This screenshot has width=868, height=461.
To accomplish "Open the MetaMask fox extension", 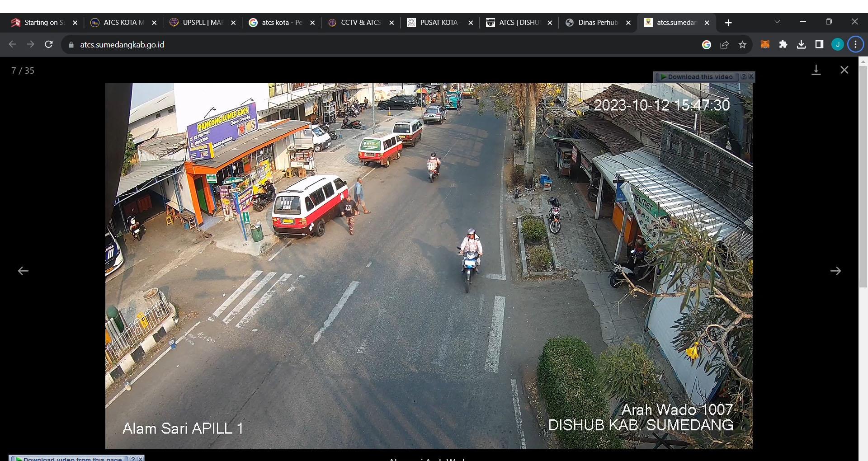I will (x=765, y=44).
